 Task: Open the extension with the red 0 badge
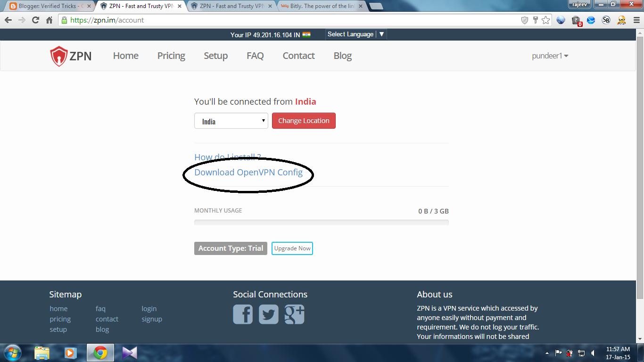coord(576,20)
